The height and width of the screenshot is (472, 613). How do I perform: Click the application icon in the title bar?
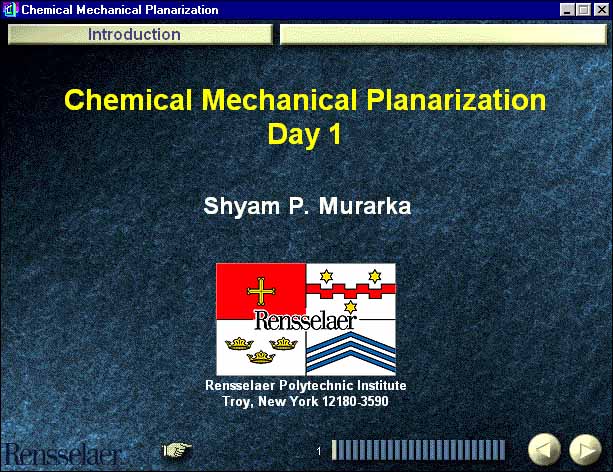coord(10,9)
